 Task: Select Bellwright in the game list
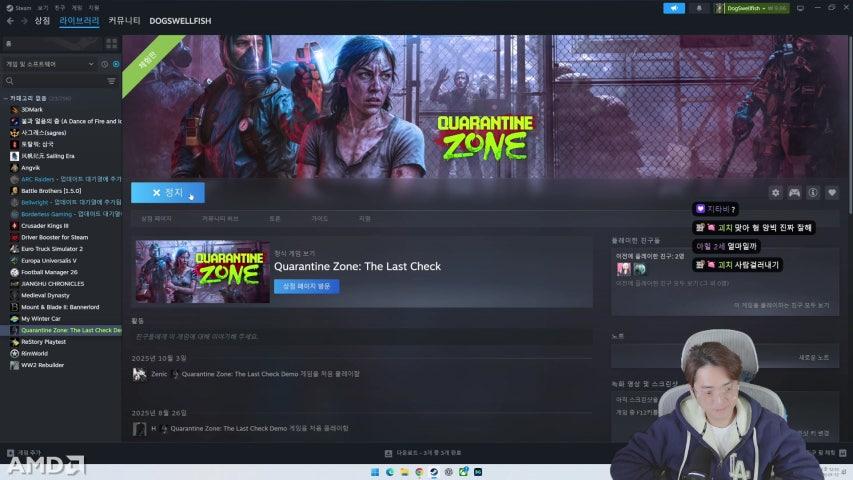(65, 202)
